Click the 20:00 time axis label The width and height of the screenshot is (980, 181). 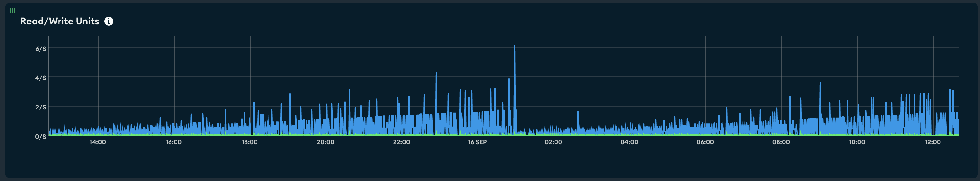(x=326, y=142)
